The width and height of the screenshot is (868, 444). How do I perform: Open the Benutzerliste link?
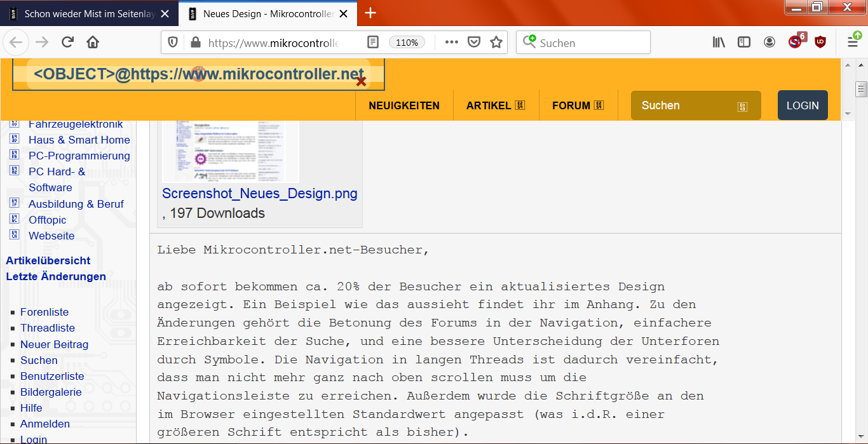coord(52,376)
